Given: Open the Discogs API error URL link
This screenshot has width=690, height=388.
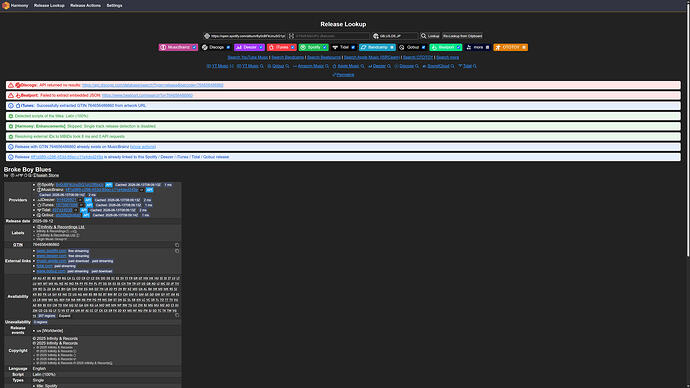Looking at the screenshot, I should (x=152, y=85).
